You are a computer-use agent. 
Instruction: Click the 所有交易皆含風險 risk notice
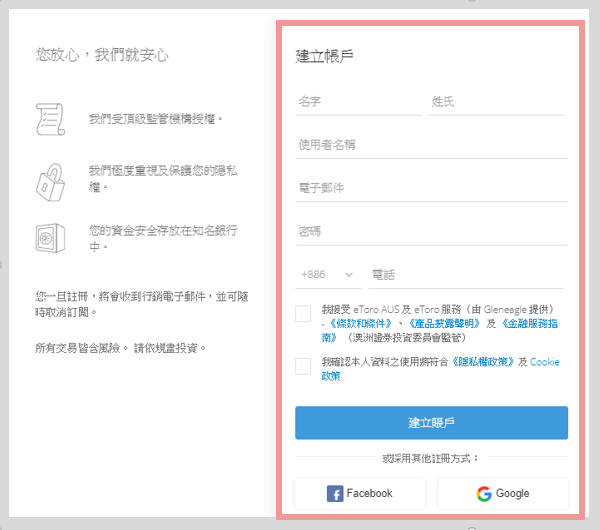[121, 348]
